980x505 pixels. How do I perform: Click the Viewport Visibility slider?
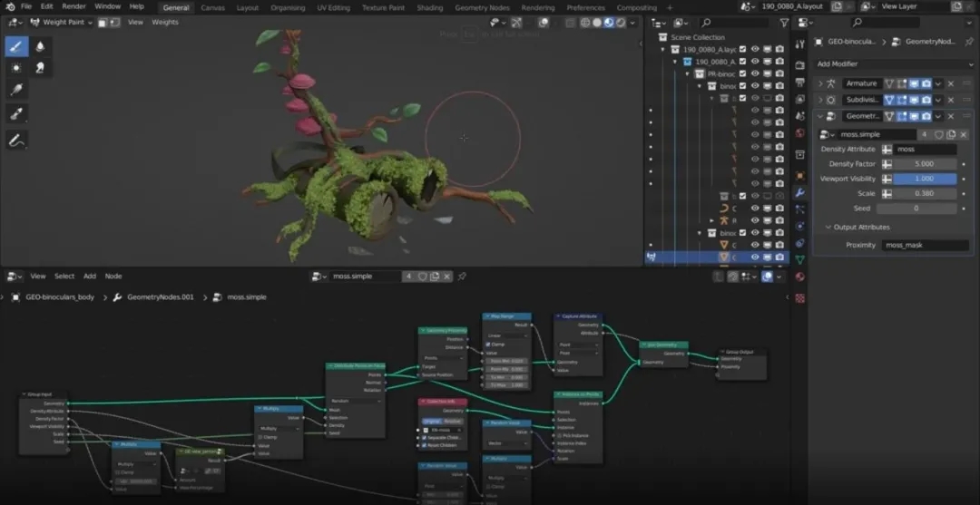point(925,179)
